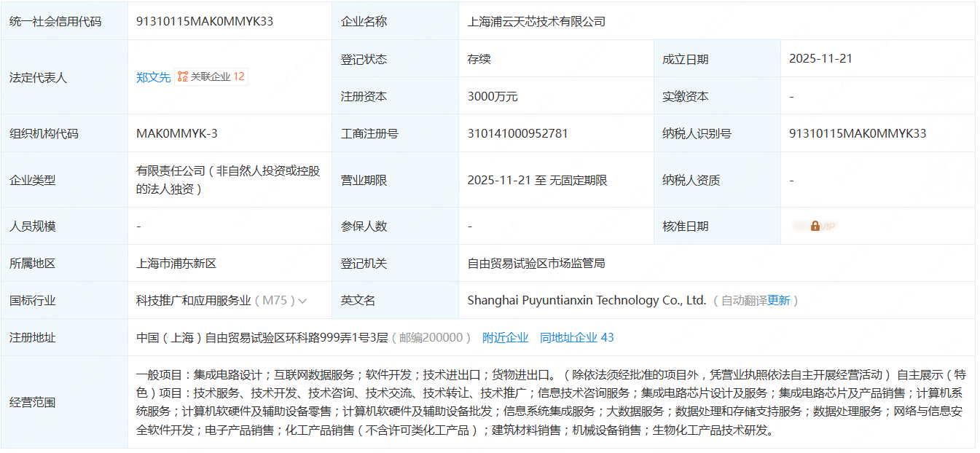Image resolution: width=980 pixels, height=453 pixels.
Task: Click the 登记机关 value 自由贸易试验区市场监管局
Action: [536, 263]
